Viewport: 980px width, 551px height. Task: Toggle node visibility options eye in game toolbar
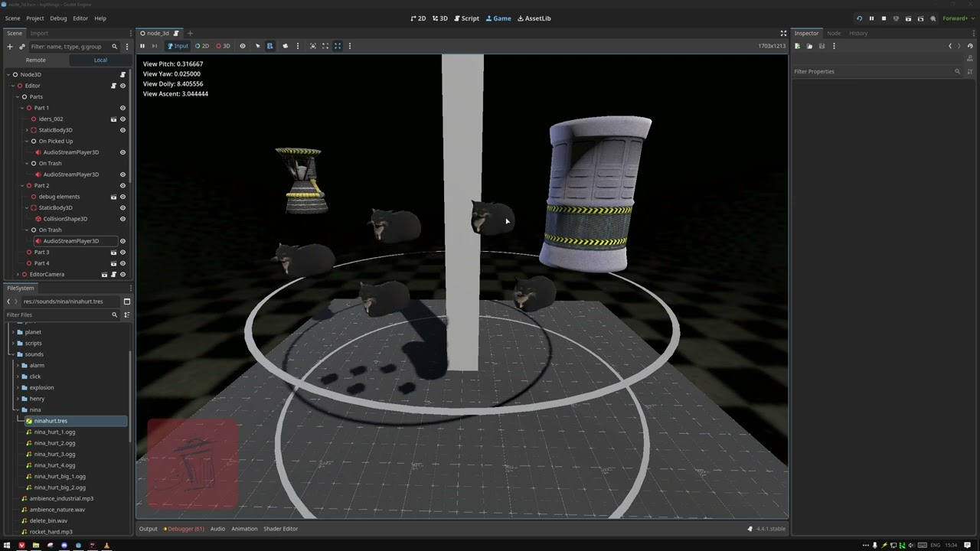click(x=243, y=46)
